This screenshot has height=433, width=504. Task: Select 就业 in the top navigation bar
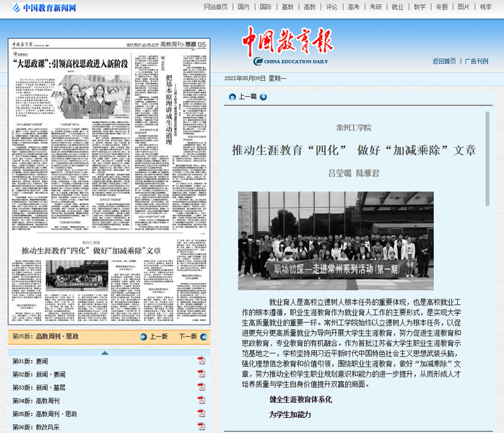[x=397, y=7]
